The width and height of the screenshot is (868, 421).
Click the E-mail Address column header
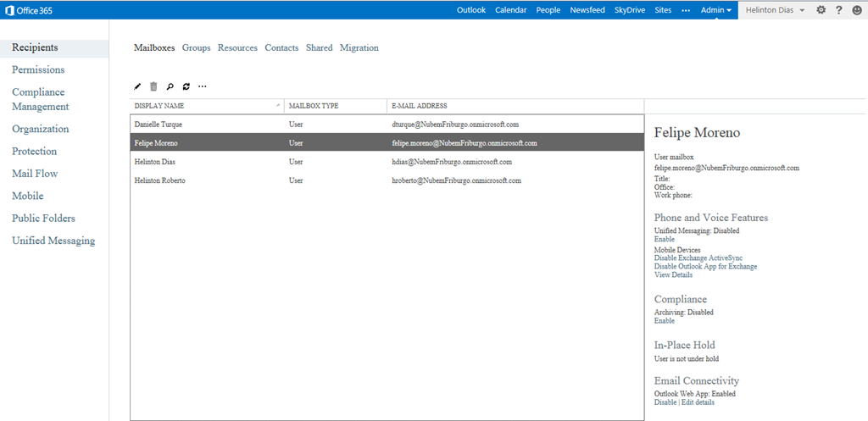point(515,106)
